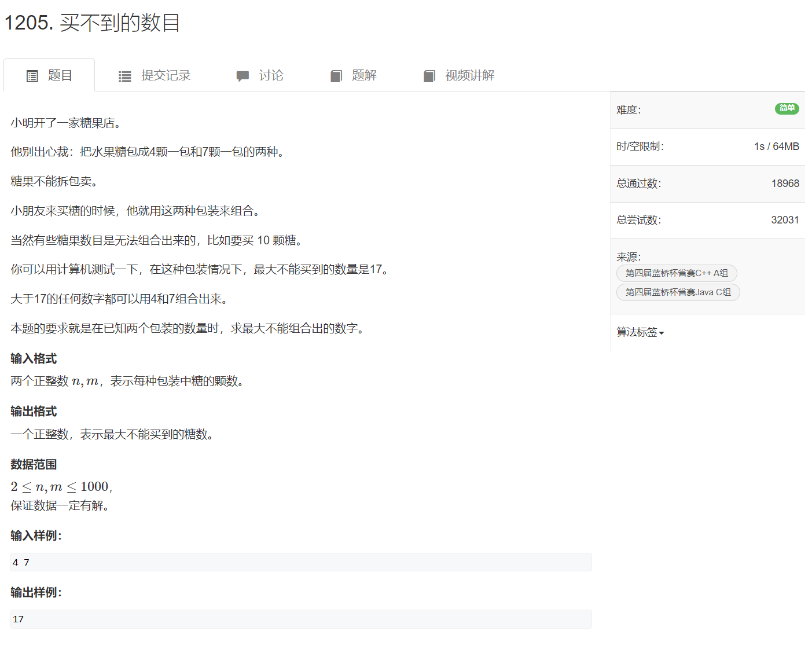
Task: Click the line 大于17的任何数字都可以用4和7组合出来
Action: pos(120,299)
